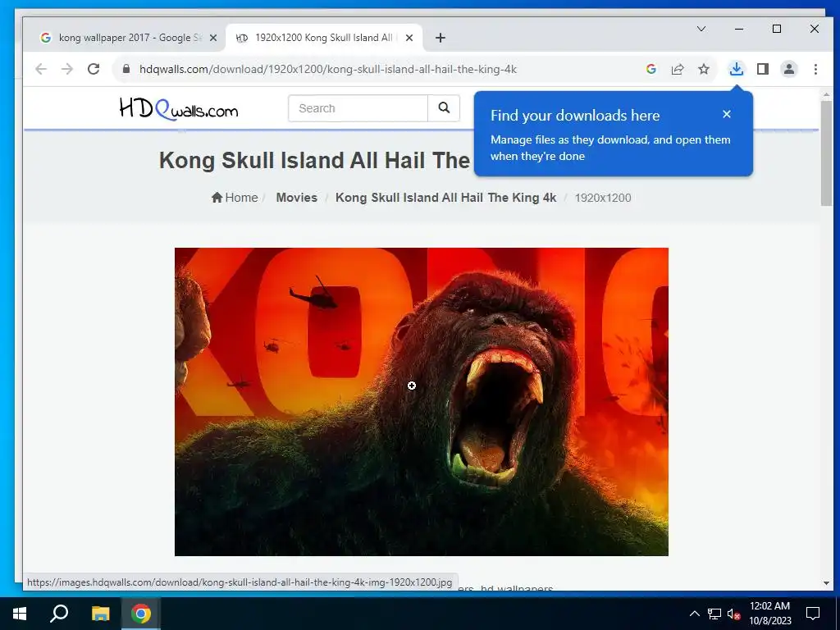Go back to the previous page
Viewport: 840px width, 630px height.
click(x=41, y=69)
